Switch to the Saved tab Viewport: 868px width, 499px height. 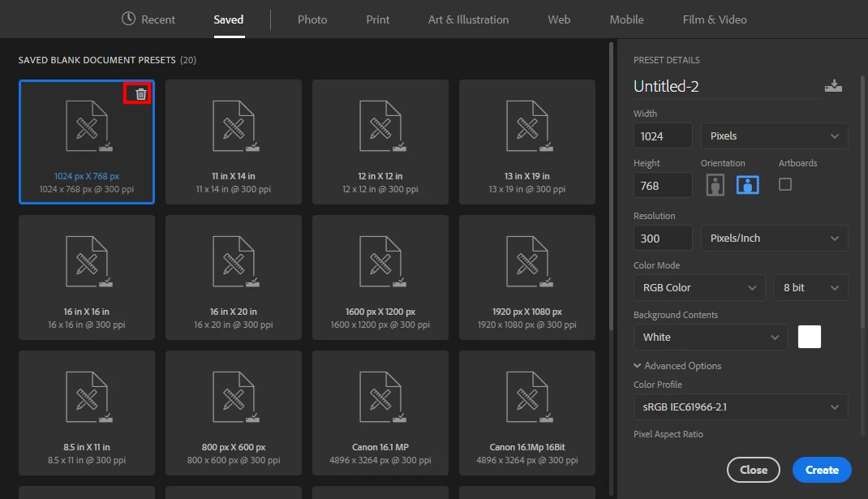(229, 19)
